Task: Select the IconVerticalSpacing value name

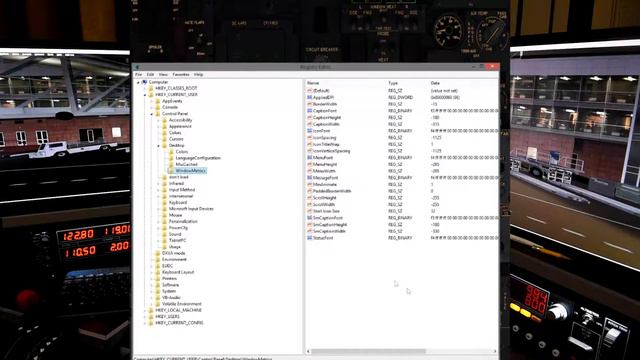Action: tap(331, 151)
